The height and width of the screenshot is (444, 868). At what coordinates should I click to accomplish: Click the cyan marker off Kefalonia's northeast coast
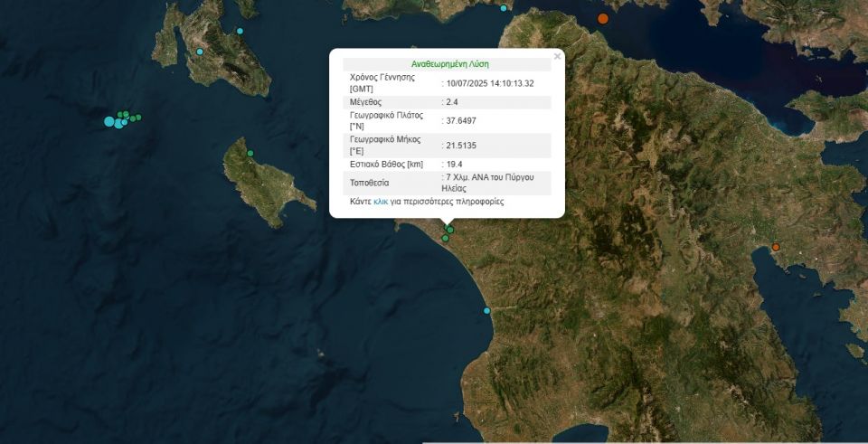[240, 31]
